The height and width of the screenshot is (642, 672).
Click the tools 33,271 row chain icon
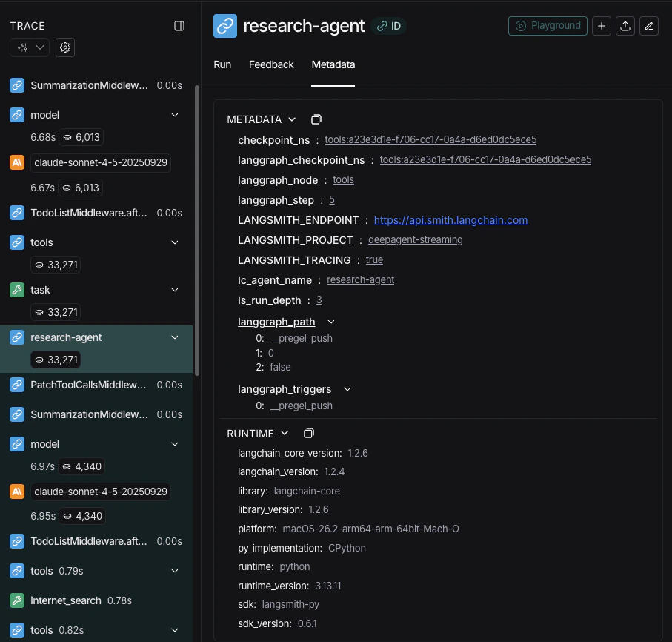pyautogui.click(x=17, y=242)
